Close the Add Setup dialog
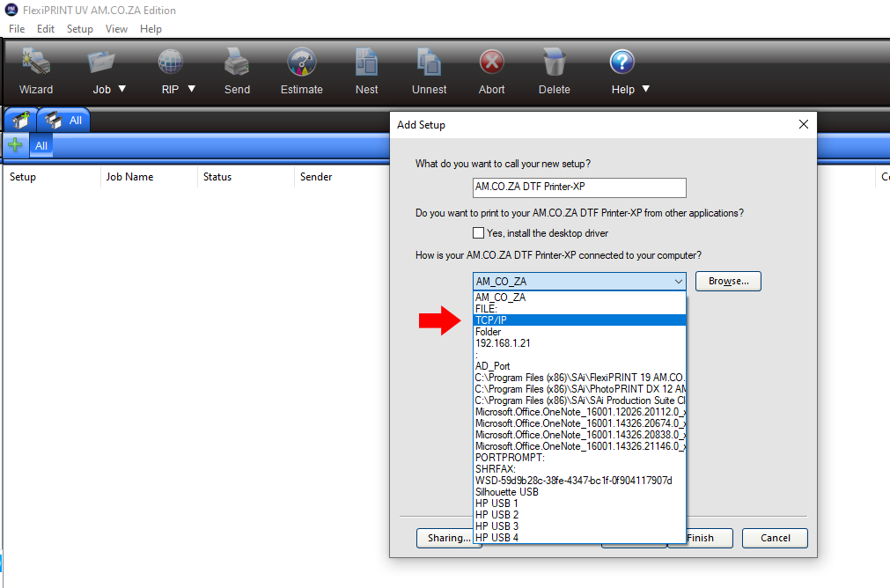 point(803,125)
